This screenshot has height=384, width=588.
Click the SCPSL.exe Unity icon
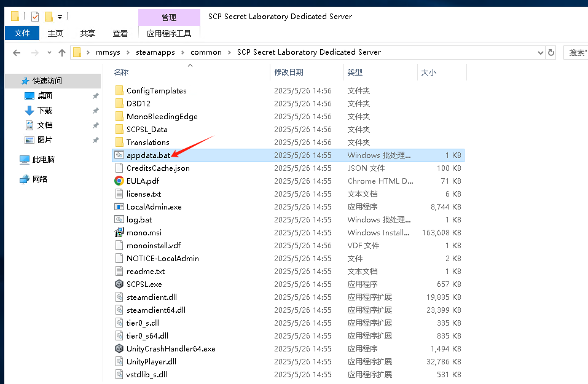(119, 284)
